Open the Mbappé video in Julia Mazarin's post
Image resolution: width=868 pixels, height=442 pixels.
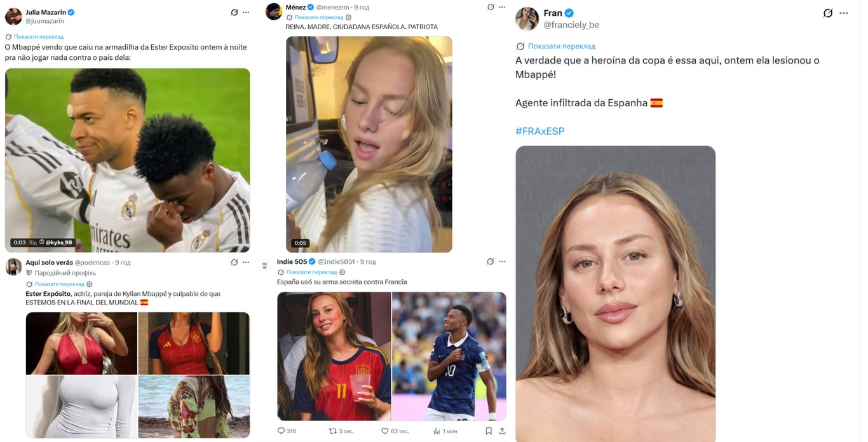127,160
